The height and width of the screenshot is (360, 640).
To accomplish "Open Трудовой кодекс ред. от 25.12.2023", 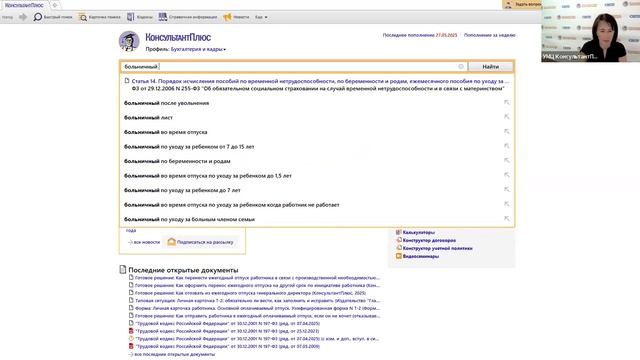I will pos(227,331).
